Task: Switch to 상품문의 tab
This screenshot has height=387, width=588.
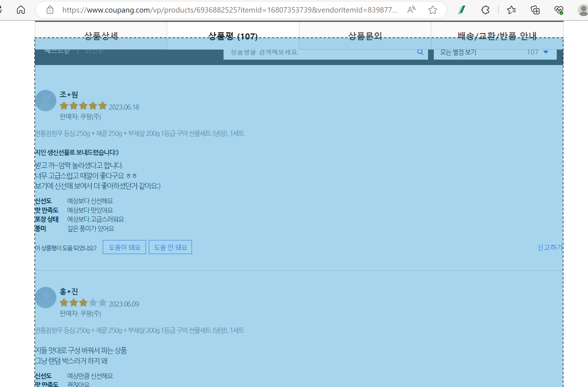Action: coord(365,36)
